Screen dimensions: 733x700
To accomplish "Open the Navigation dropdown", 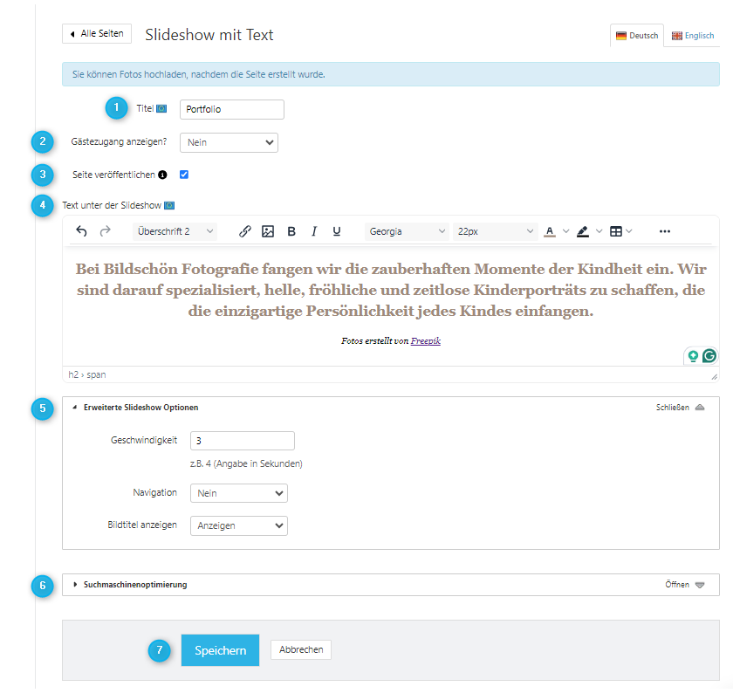I will tap(239, 493).
